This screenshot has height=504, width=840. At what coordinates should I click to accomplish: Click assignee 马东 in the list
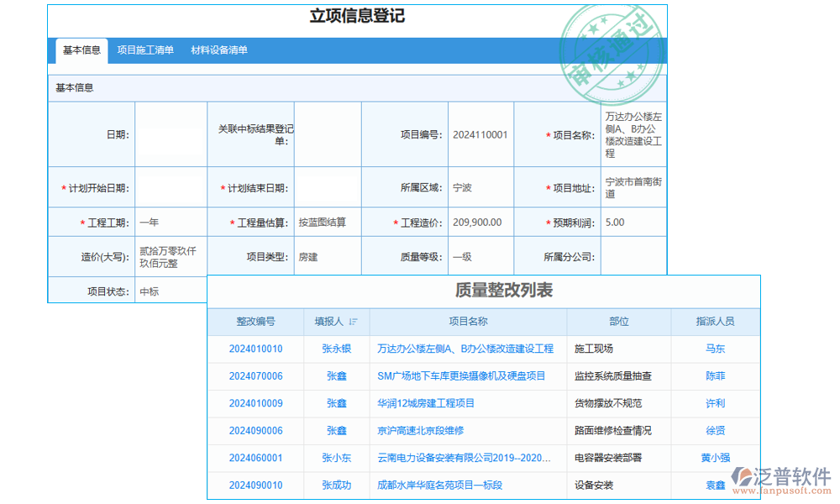coord(715,349)
